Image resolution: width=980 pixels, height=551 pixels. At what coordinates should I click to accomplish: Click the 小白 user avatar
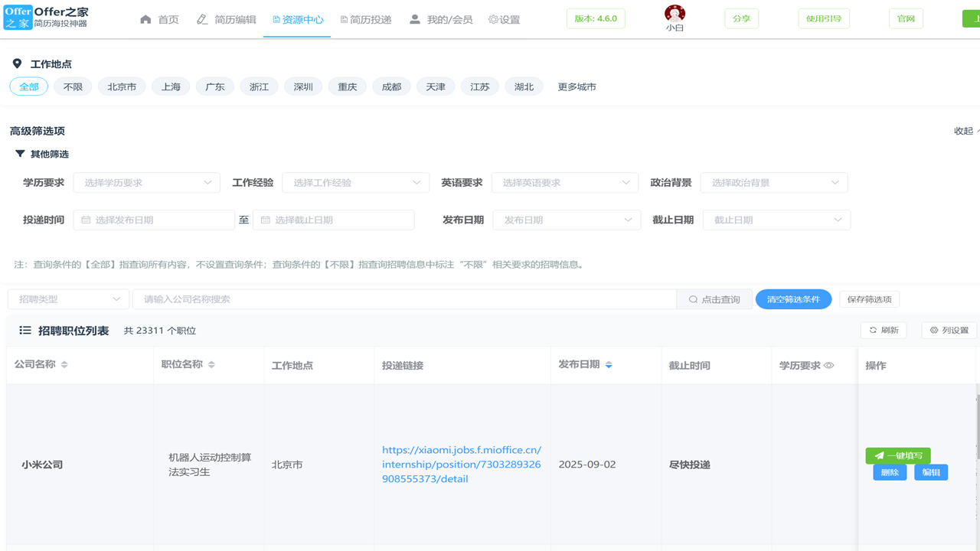tap(675, 14)
